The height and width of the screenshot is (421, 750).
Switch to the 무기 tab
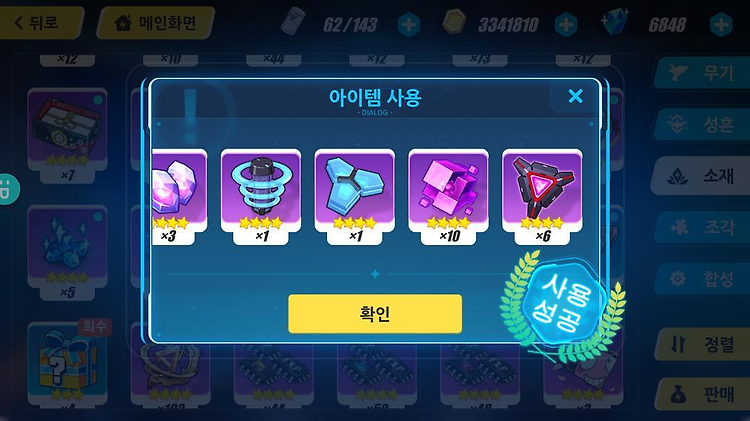click(702, 73)
